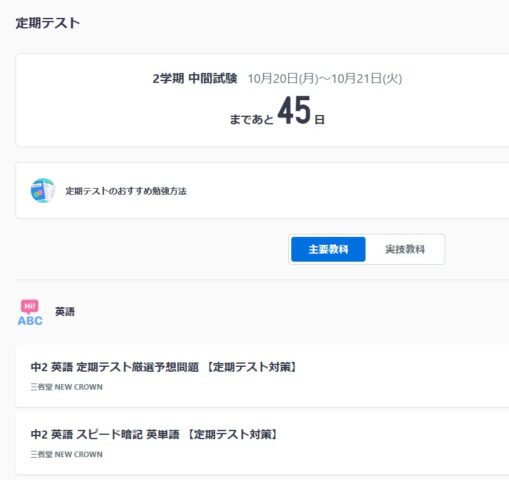Click the 三省堂 NEW CROWN label under 英単語
This screenshot has height=480, width=509.
point(66,454)
